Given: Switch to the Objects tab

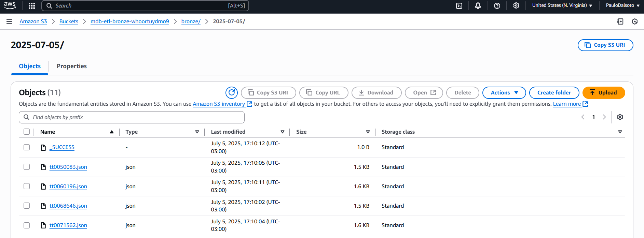Looking at the screenshot, I should point(30,66).
